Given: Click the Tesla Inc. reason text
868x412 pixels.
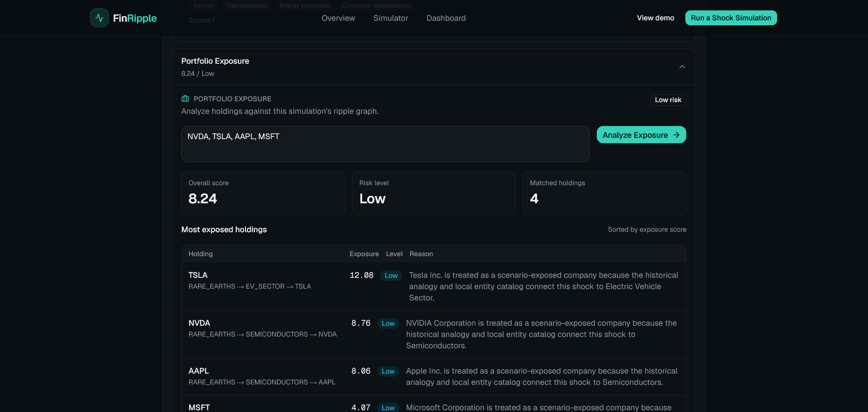Looking at the screenshot, I should coord(544,286).
